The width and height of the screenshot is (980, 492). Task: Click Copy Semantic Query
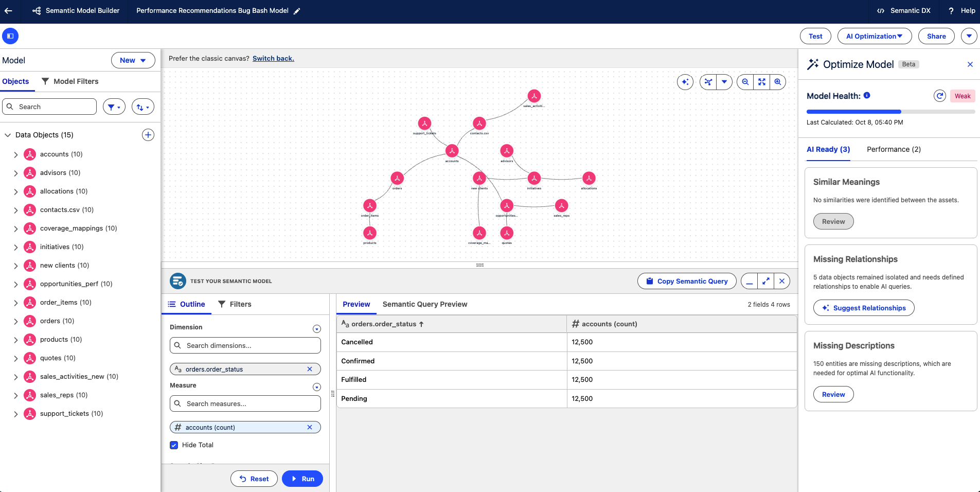pyautogui.click(x=687, y=281)
